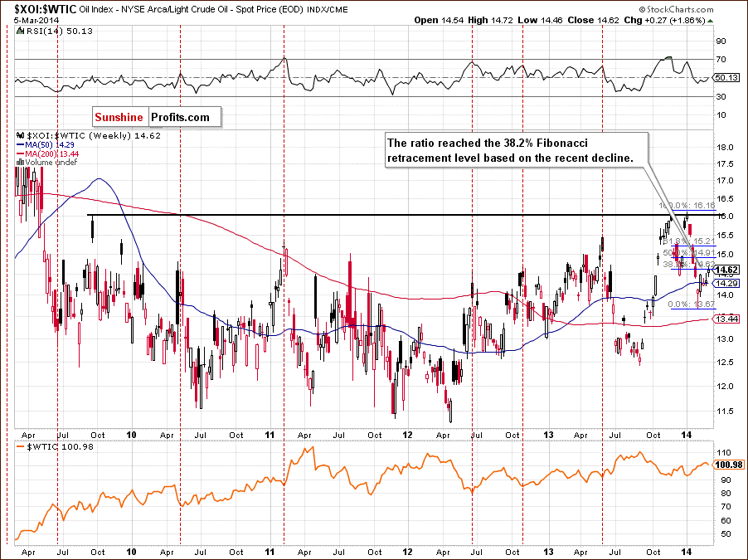Click the 0.0%: 13.67 Fibonacci label
748x560 pixels.
(692, 304)
